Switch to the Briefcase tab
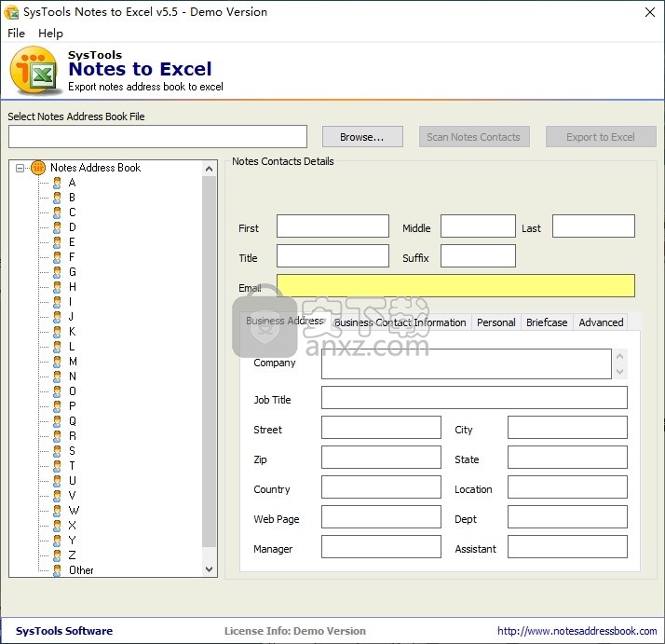The height and width of the screenshot is (644, 665). coord(547,322)
